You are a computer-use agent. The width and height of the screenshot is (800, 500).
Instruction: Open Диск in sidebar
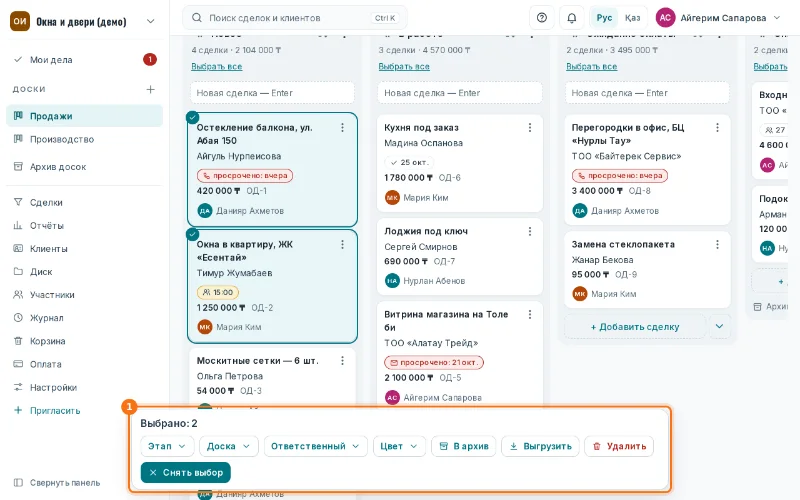pyautogui.click(x=84, y=271)
